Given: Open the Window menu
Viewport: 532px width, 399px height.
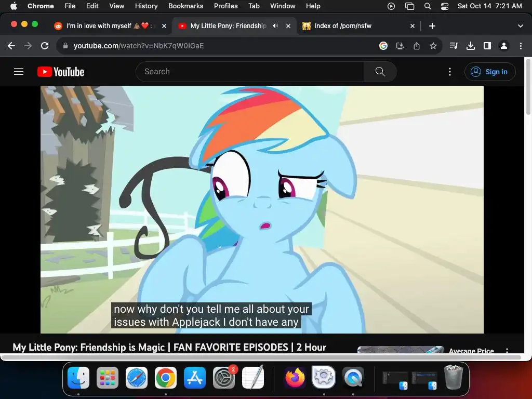Looking at the screenshot, I should 283,6.
